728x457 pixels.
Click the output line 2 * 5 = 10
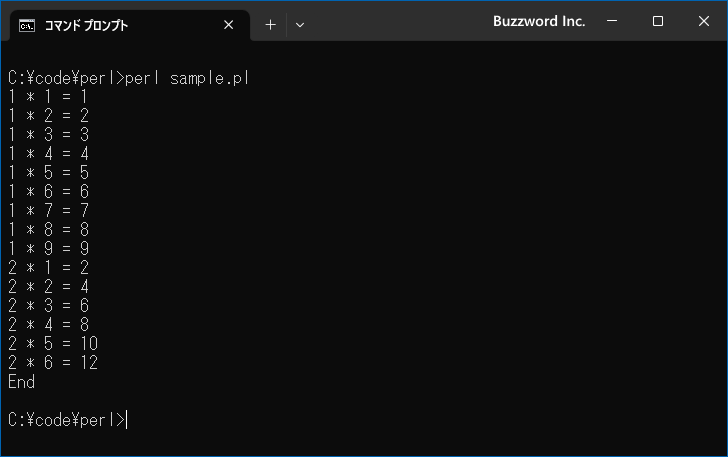53,344
